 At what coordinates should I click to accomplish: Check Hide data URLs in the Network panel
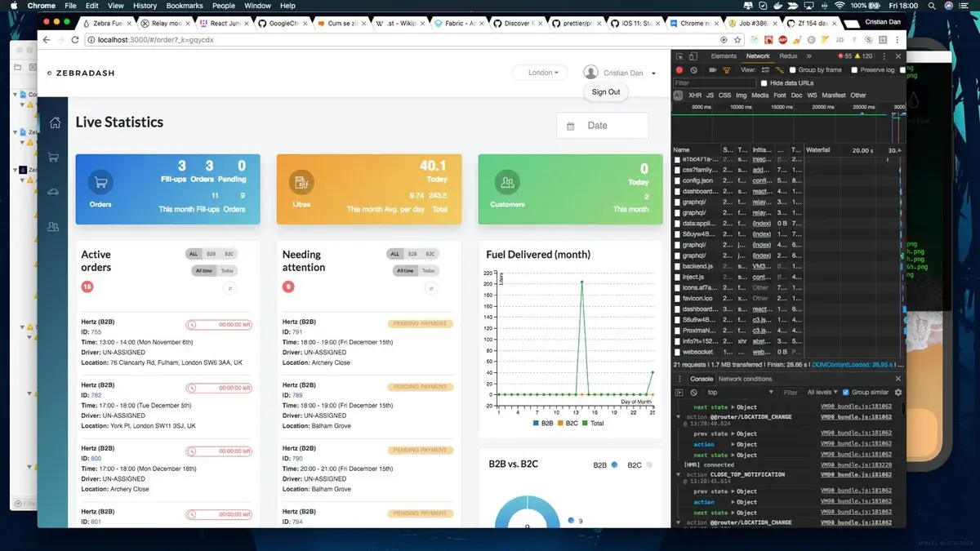[x=764, y=82]
